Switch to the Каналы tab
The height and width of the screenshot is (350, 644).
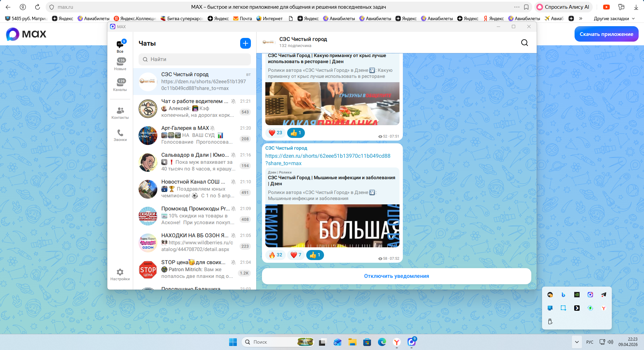[120, 85]
